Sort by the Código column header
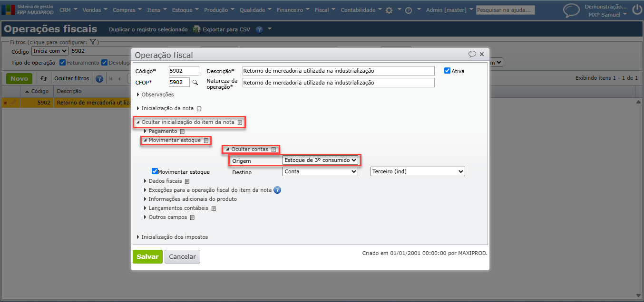The width and height of the screenshot is (644, 302). [37, 91]
